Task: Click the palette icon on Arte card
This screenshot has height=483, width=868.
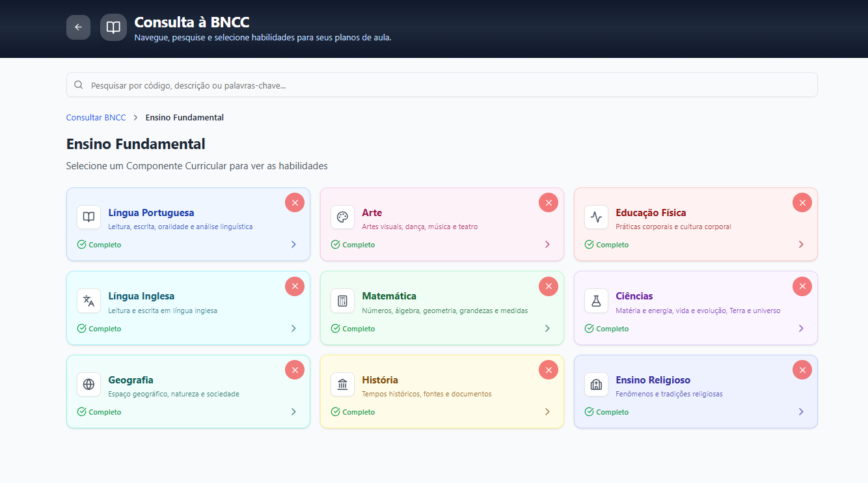Action: (x=342, y=217)
